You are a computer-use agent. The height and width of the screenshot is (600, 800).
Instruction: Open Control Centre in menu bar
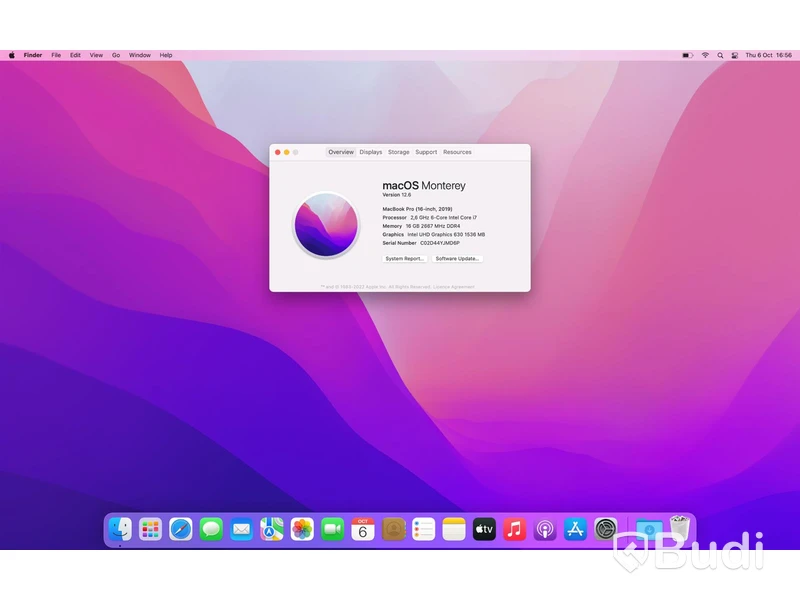735,55
